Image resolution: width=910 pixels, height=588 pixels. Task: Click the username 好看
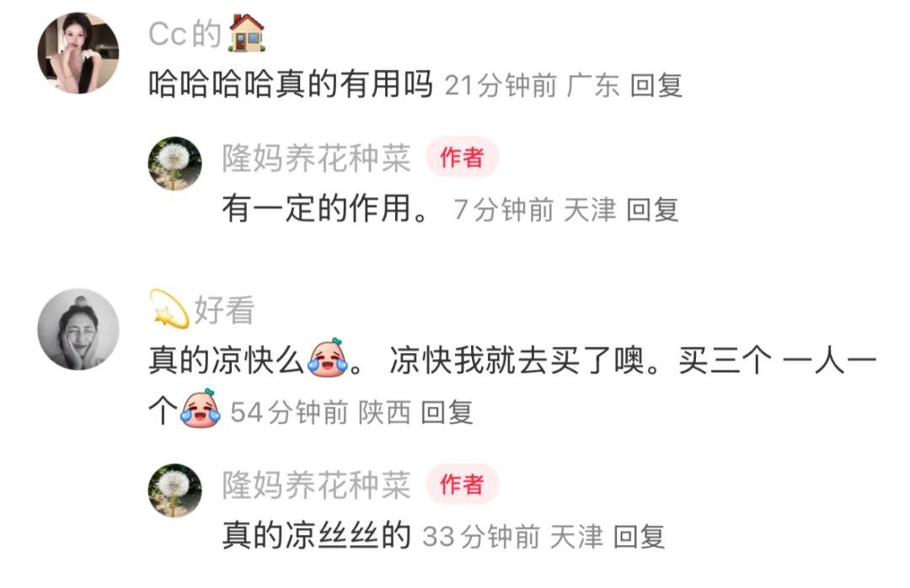[224, 310]
